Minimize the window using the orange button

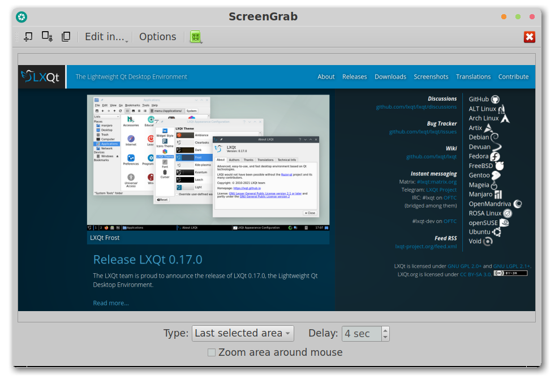[504, 17]
